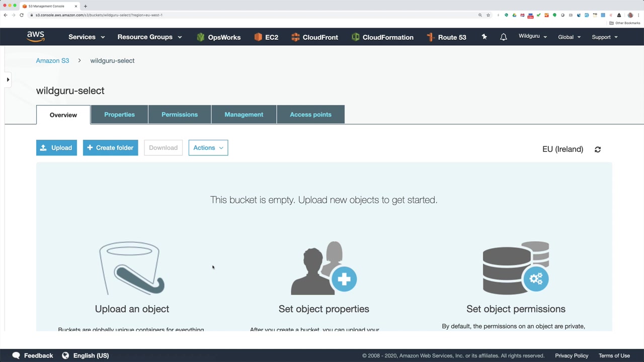Open the Actions dropdown button

tap(208, 148)
